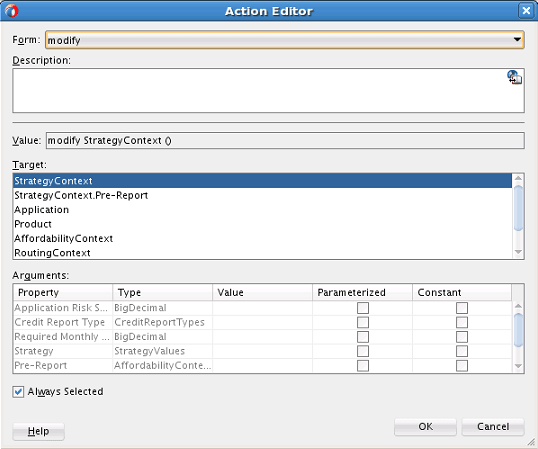Click inside the Description text area
The width and height of the screenshot is (538, 449).
[261, 91]
